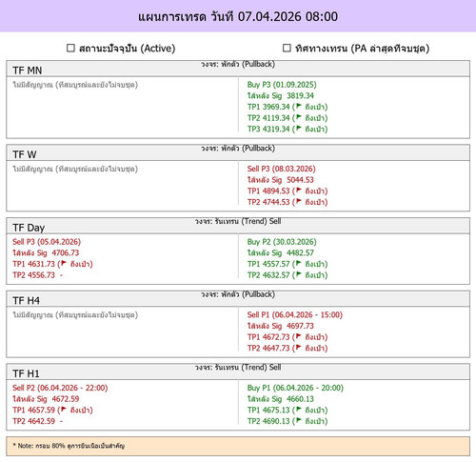
Task: Click Sell P3 (05.04.2026) signal text
Action: click(x=47, y=242)
